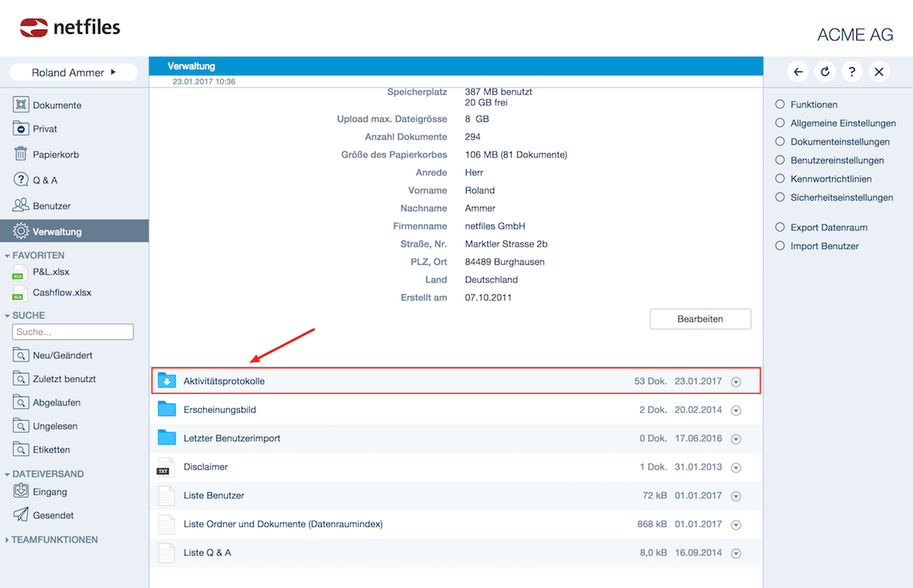Click the Bearbeiten button
Image resolution: width=913 pixels, height=588 pixels.
pyautogui.click(x=700, y=319)
